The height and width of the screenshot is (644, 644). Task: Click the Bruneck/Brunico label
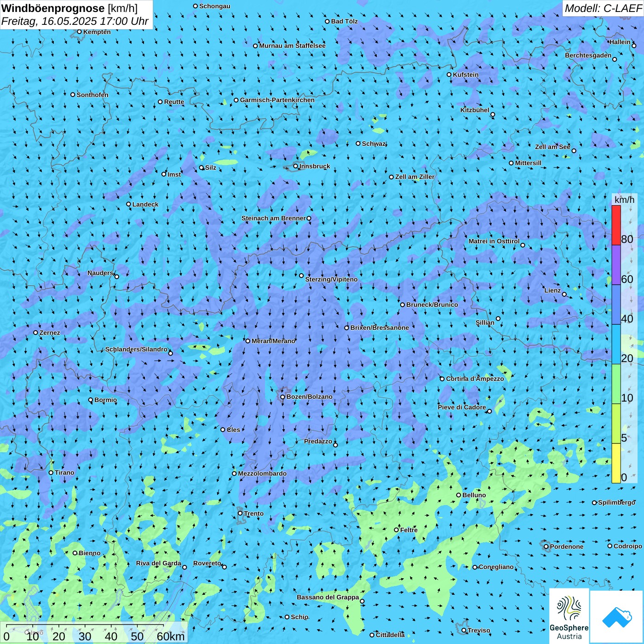(x=432, y=305)
